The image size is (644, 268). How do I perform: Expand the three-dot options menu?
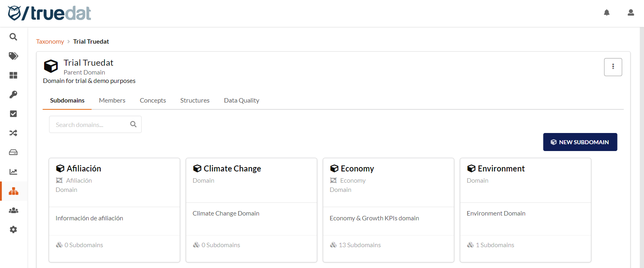[613, 67]
